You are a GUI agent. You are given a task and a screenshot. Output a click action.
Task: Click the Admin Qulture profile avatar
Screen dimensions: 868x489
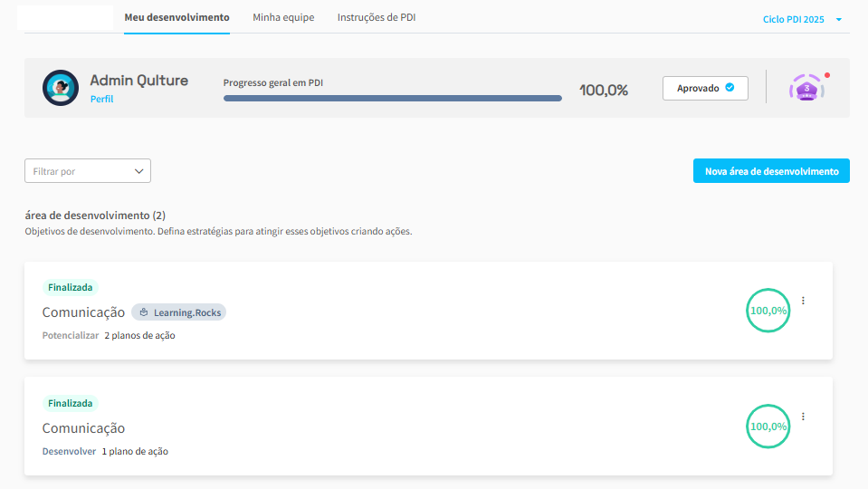(x=61, y=88)
